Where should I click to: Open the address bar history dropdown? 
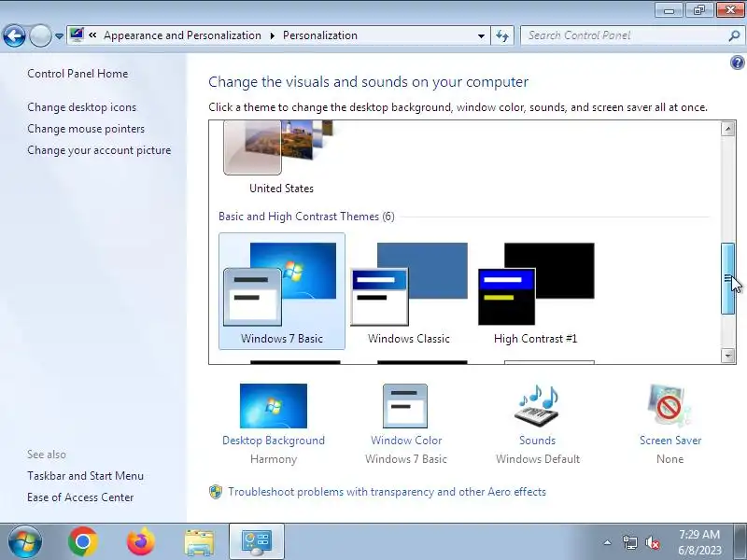tap(481, 35)
